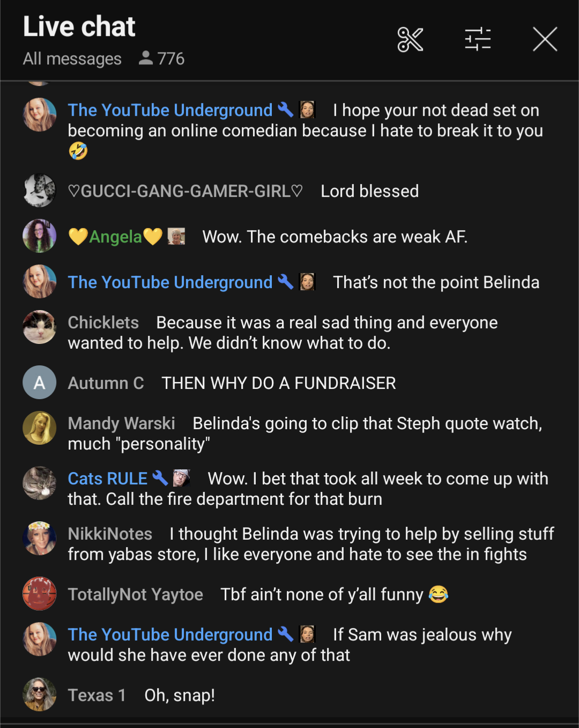This screenshot has width=579, height=728.
Task: Select the GUCCI-GANG-GAMER-GIRL username
Action: tap(185, 191)
